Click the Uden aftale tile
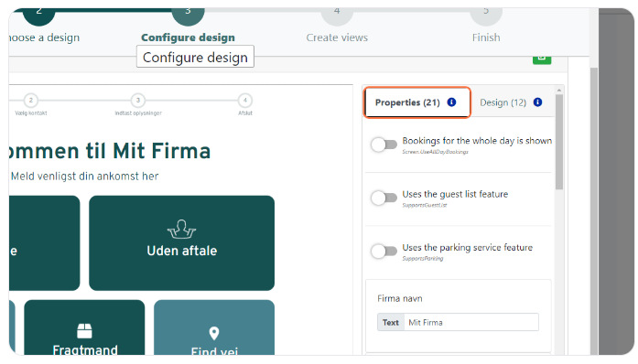Screen dimensions: 638x364 click(181, 243)
